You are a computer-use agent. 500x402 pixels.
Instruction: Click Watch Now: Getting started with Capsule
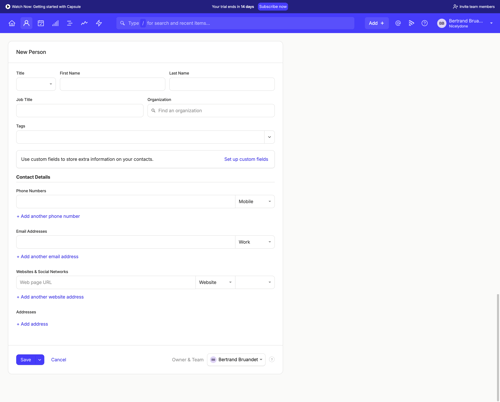coord(46,6)
